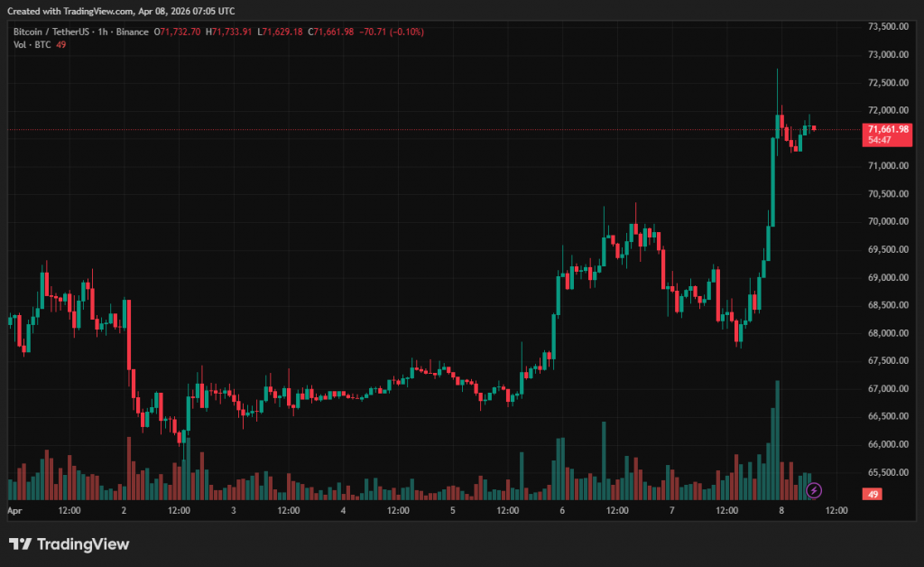Click the '8' date label on time axis

point(781,510)
